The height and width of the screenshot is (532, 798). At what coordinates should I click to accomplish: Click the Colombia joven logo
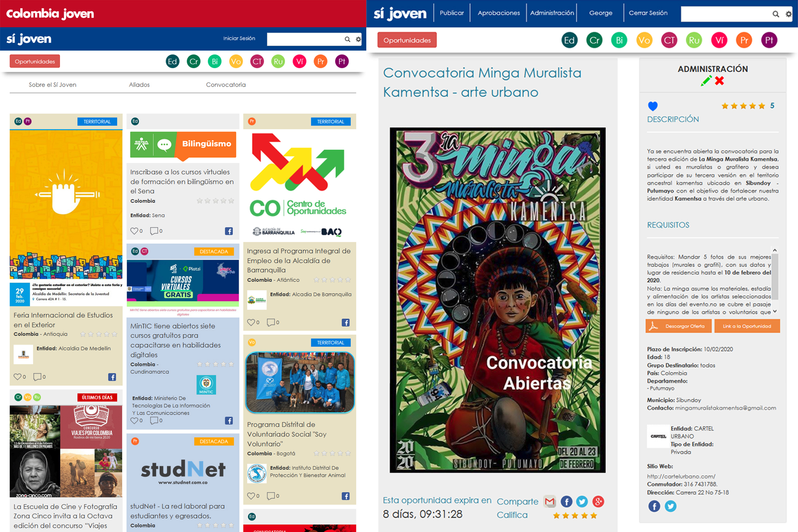click(50, 14)
